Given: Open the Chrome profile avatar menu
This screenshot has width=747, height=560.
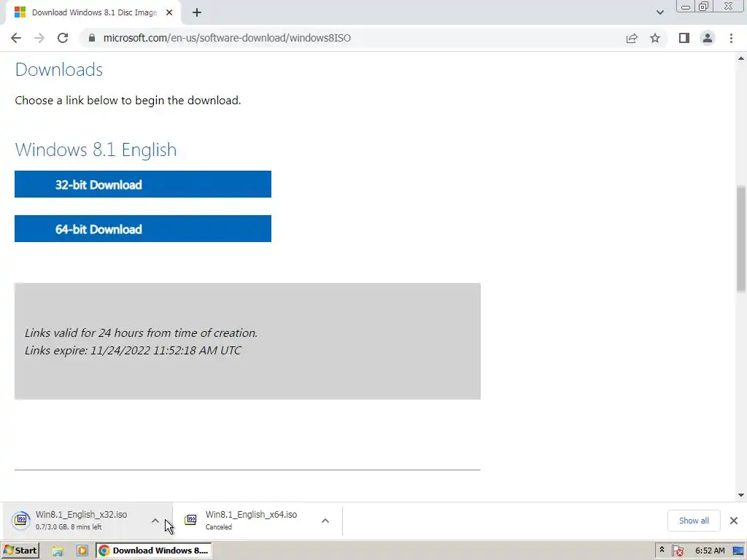Looking at the screenshot, I should point(708,38).
